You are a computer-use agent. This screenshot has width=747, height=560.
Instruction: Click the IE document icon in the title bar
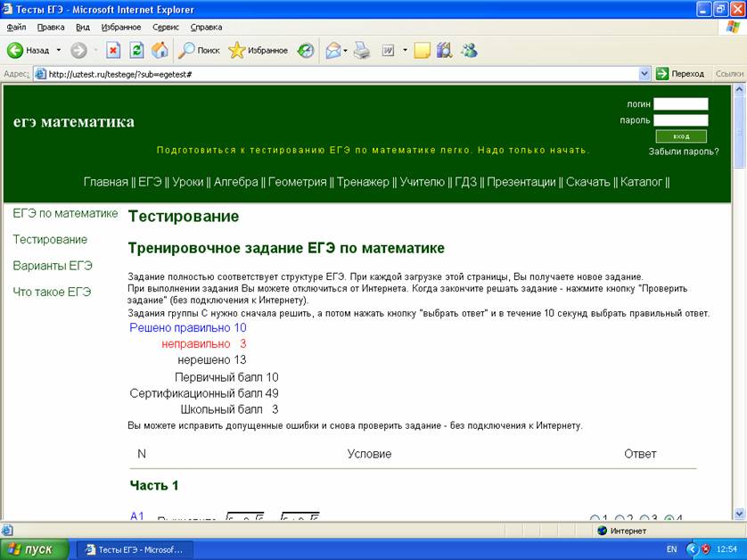[7, 9]
